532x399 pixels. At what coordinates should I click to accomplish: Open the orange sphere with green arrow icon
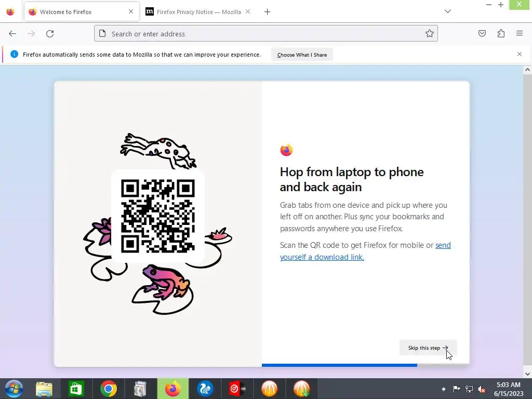pos(301,389)
